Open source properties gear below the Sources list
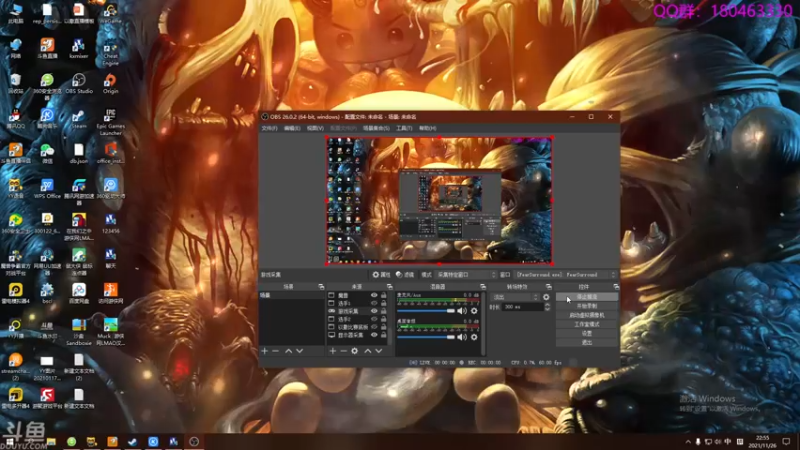 [x=355, y=351]
